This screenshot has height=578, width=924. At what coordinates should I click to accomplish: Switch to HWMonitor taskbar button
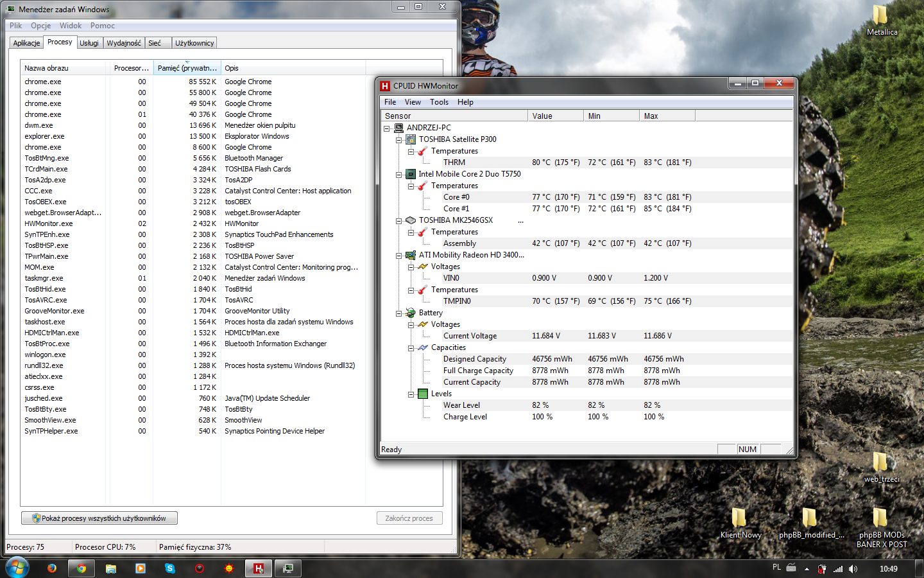[x=259, y=568]
